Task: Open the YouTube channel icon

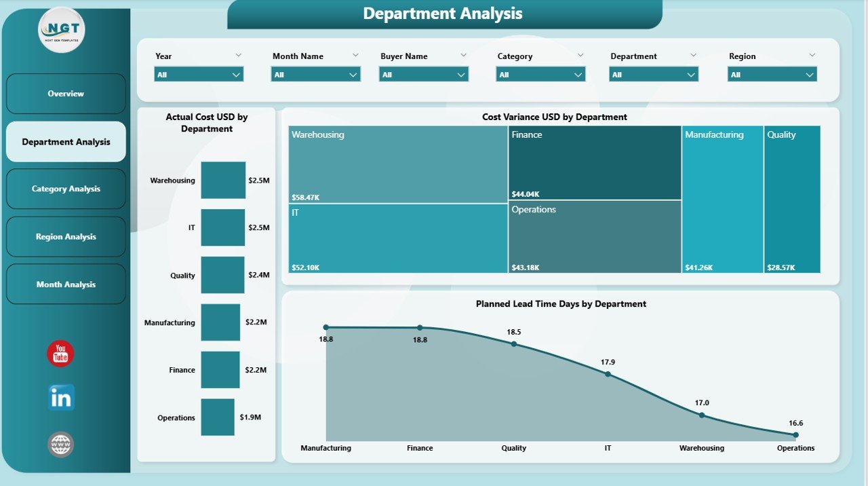Action: click(x=60, y=353)
